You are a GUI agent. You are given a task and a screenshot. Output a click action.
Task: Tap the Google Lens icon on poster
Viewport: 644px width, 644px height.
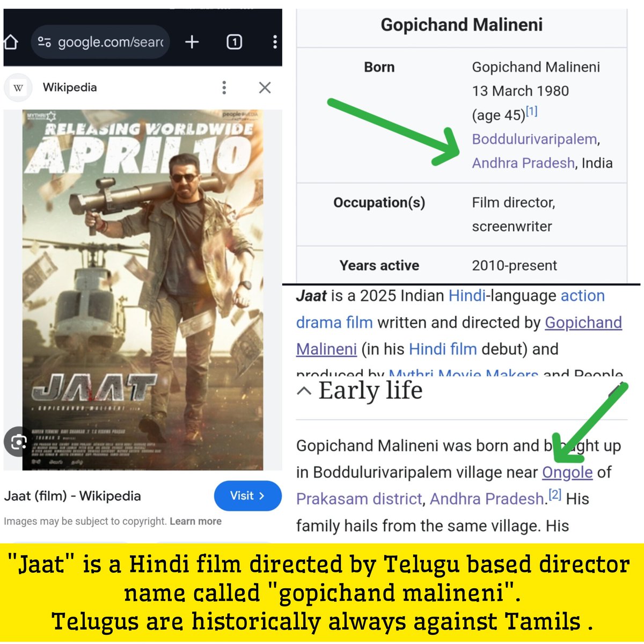point(18,442)
